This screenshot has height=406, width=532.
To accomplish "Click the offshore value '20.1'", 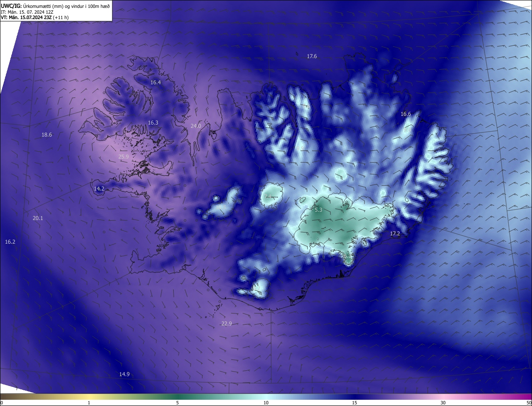I will (x=38, y=218).
